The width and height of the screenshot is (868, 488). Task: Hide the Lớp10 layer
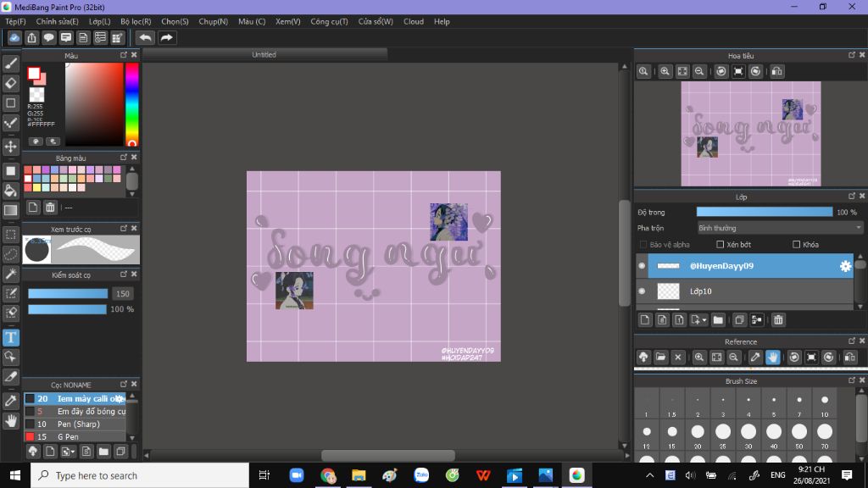pos(642,291)
